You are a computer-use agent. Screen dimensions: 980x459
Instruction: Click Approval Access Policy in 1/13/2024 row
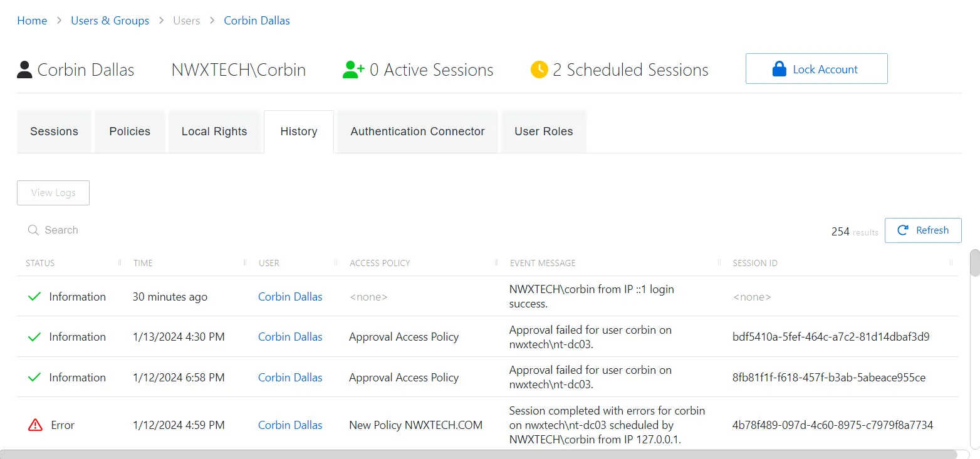(404, 337)
